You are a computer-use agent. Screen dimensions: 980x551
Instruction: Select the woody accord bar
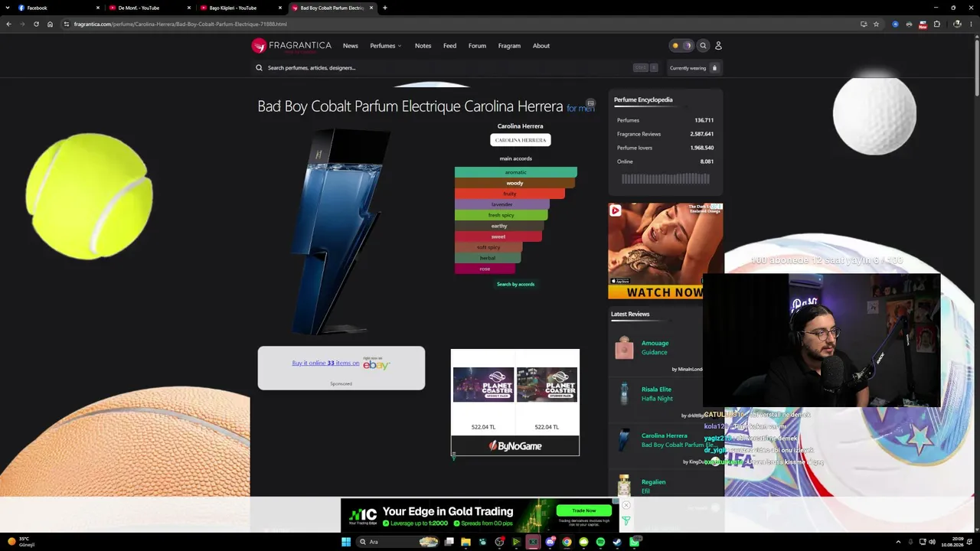514,183
